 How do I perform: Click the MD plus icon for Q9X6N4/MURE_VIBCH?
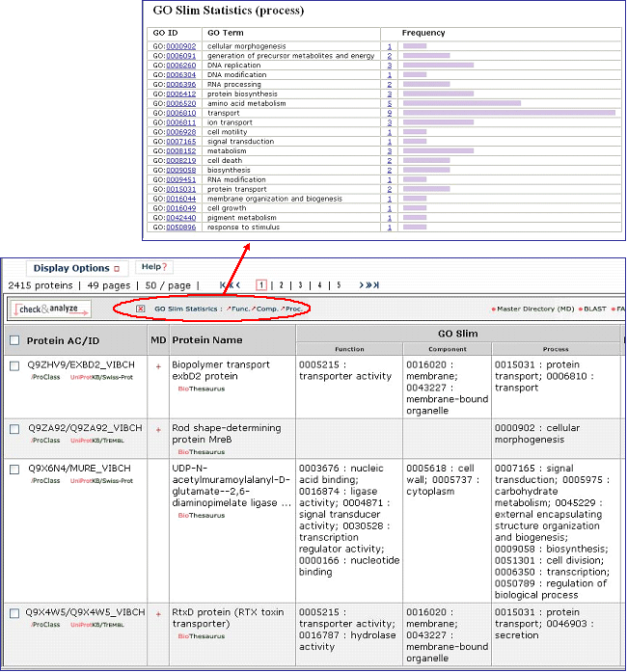(x=158, y=469)
